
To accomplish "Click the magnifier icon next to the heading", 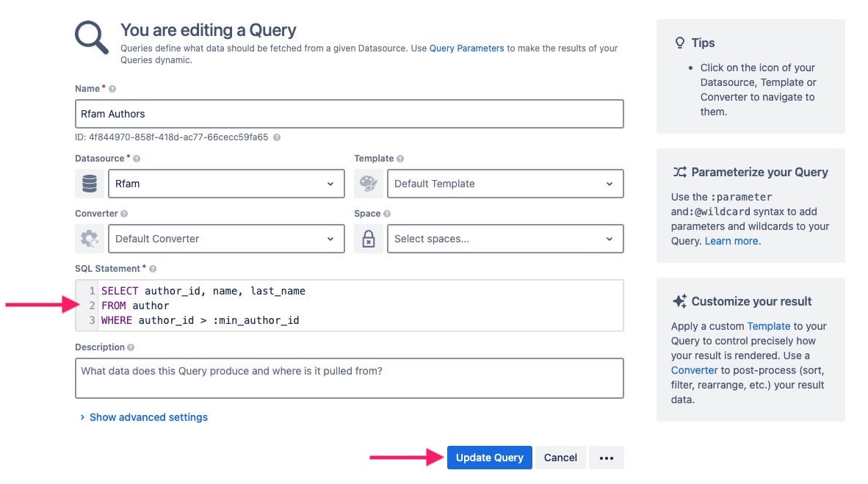I will click(x=90, y=35).
